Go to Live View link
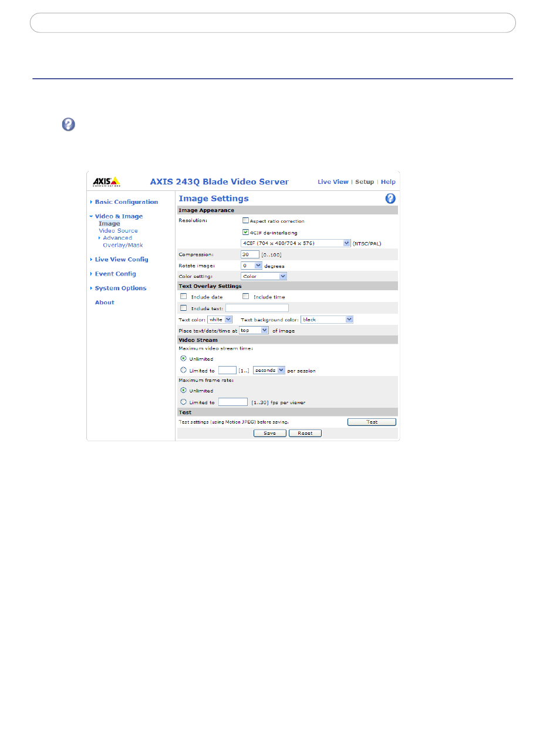 coord(333,182)
